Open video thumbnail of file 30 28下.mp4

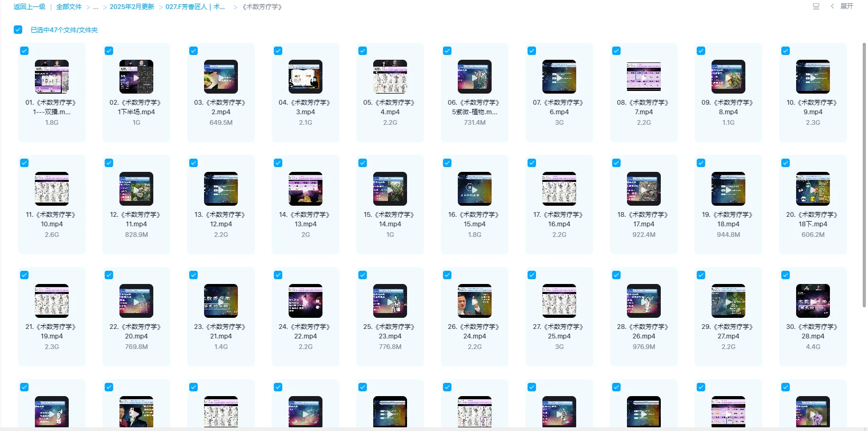click(813, 301)
